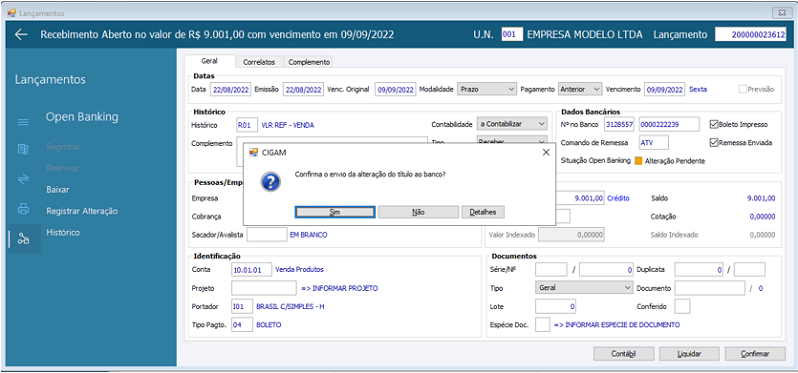
Task: Open the Documentos Tipo dropdown showing Geral
Action: [584, 288]
